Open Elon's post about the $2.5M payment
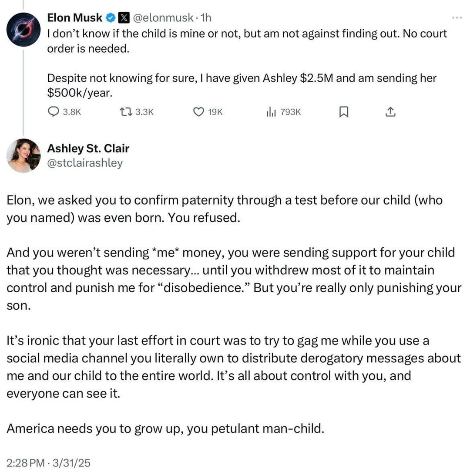 pyautogui.click(x=242, y=78)
